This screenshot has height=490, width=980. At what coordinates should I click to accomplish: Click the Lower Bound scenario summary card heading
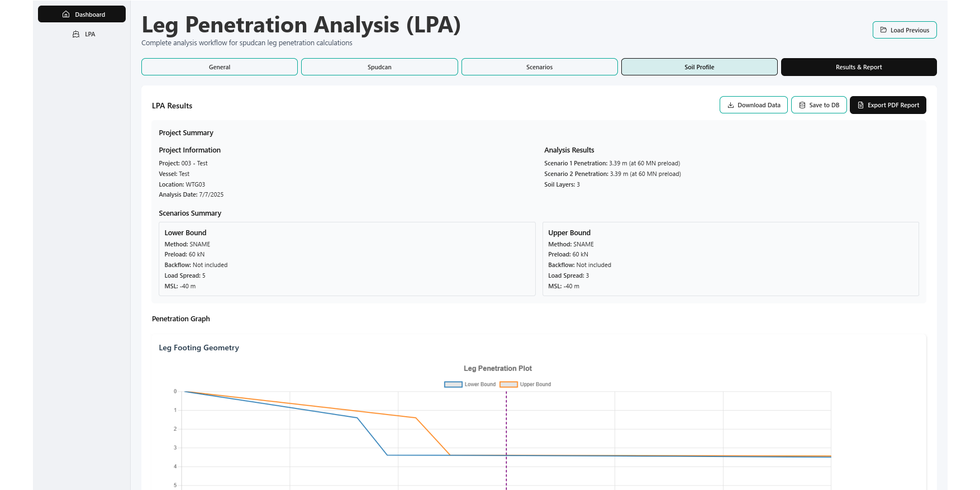tap(185, 233)
